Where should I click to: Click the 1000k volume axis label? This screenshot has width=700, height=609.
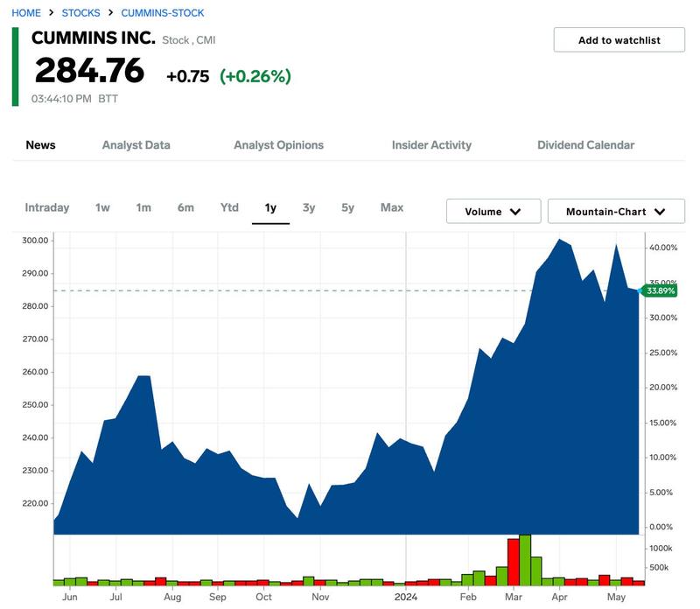click(661, 549)
